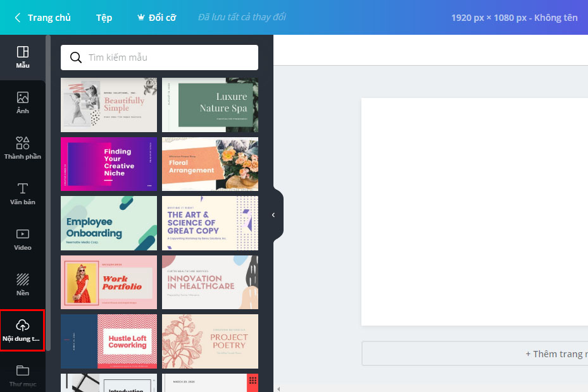Select the Thành phần elements icon
This screenshot has height=392, width=588.
pos(23,148)
